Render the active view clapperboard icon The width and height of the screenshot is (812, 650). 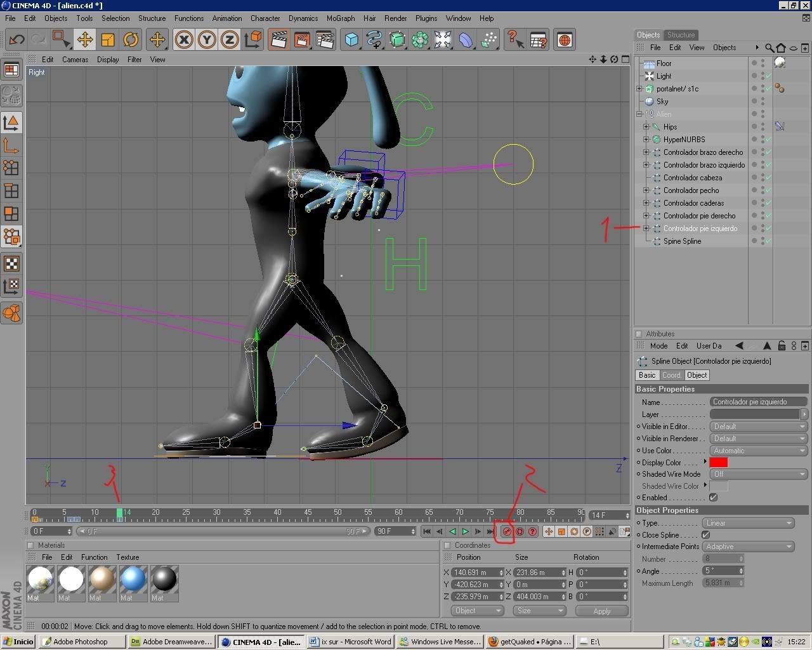(x=278, y=40)
